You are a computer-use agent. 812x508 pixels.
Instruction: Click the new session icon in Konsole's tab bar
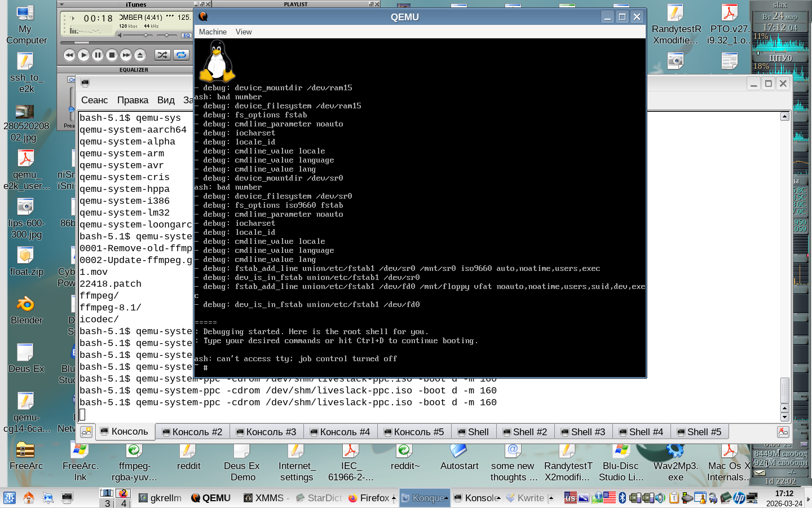86,432
